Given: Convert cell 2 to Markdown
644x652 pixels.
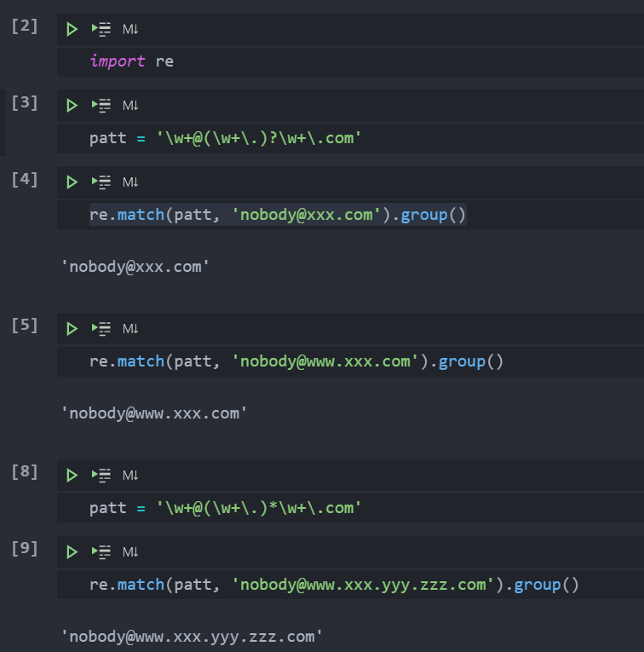Looking at the screenshot, I should pyautogui.click(x=130, y=29).
